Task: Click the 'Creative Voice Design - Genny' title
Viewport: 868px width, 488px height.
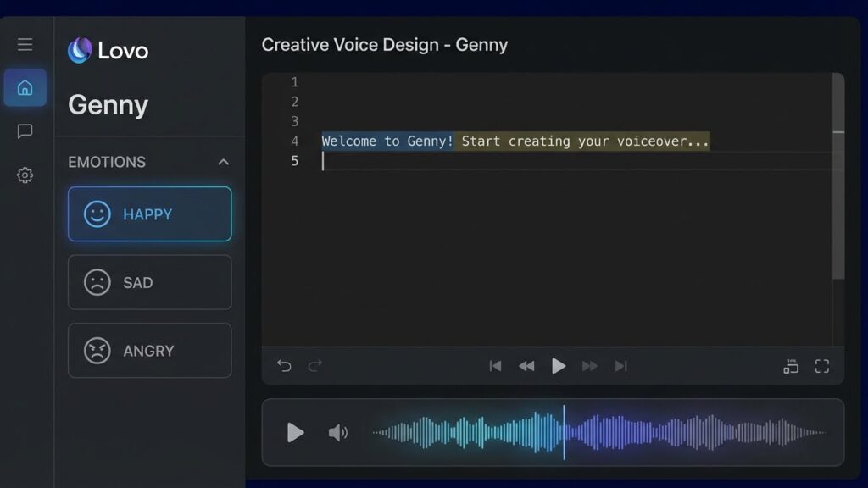Action: [384, 45]
